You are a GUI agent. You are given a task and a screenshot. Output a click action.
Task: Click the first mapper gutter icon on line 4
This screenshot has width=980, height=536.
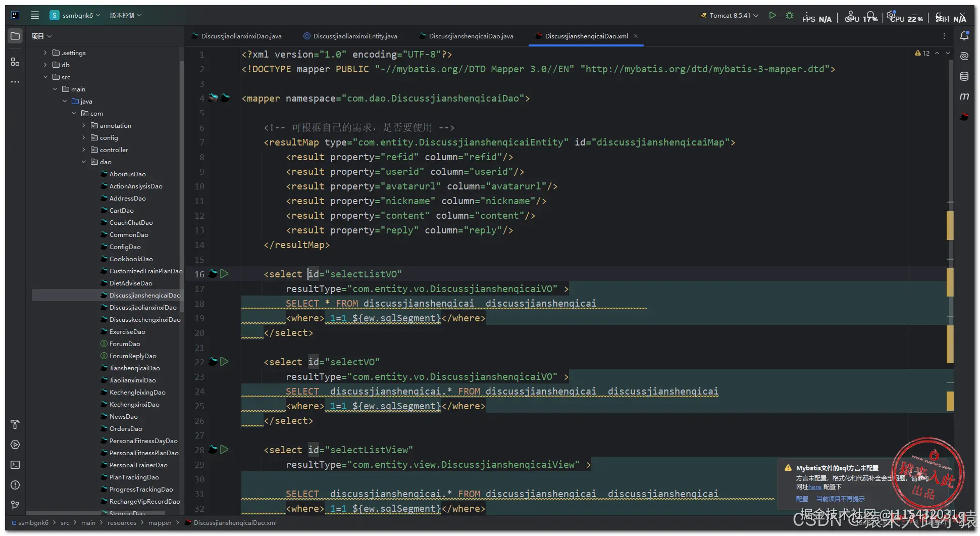point(213,98)
